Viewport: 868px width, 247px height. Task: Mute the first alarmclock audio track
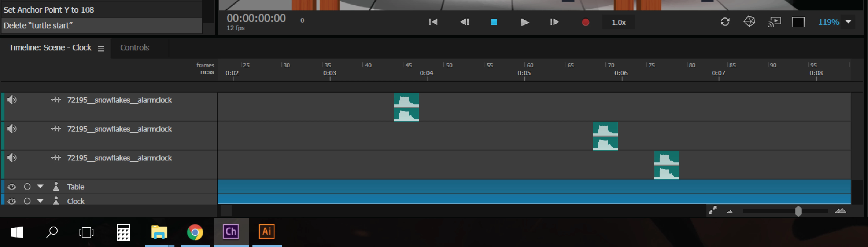pos(12,100)
